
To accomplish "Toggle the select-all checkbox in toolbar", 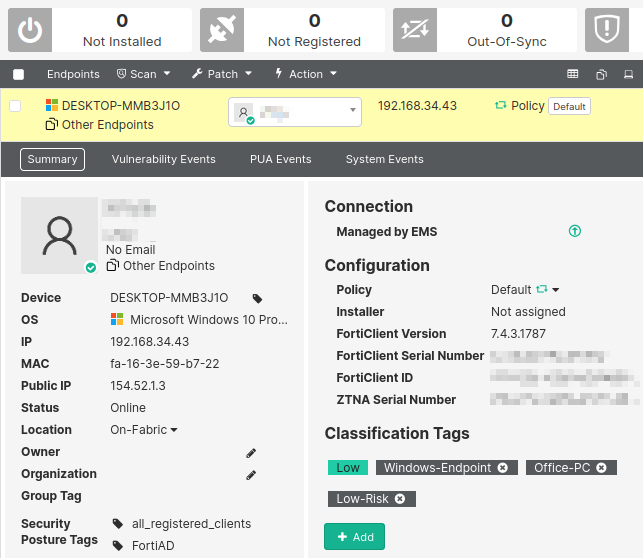I will (18, 74).
